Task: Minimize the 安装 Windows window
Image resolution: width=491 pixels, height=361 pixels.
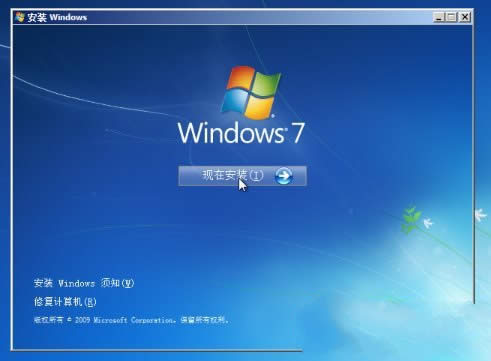Action: 439,17
